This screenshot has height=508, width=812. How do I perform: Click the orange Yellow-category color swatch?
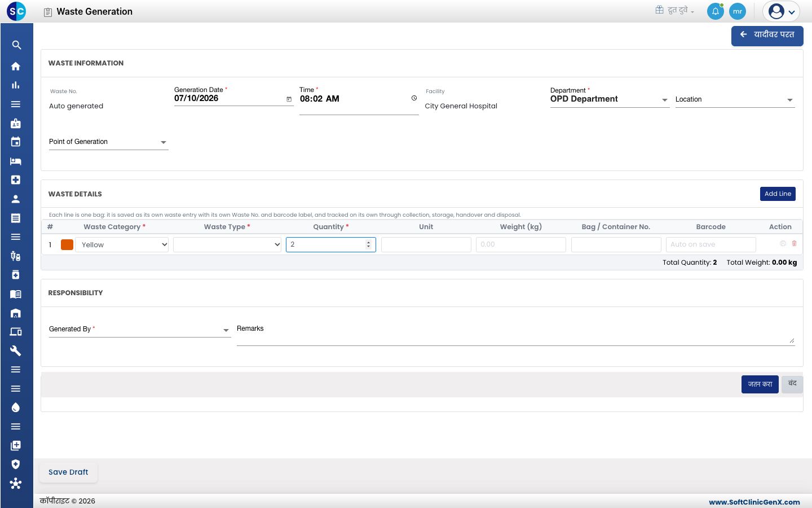[x=67, y=244]
